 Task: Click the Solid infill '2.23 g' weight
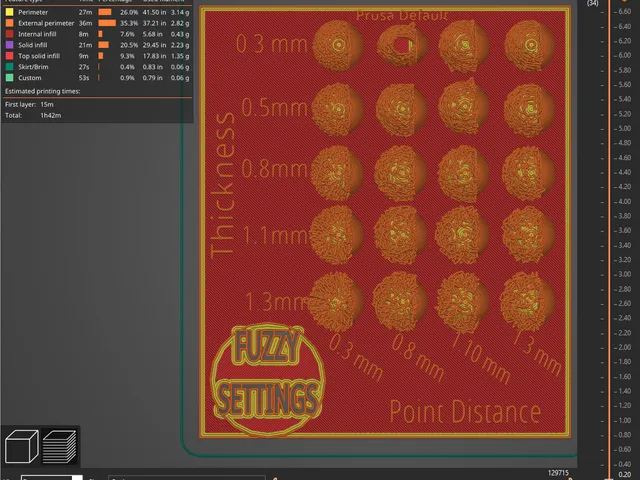point(180,45)
